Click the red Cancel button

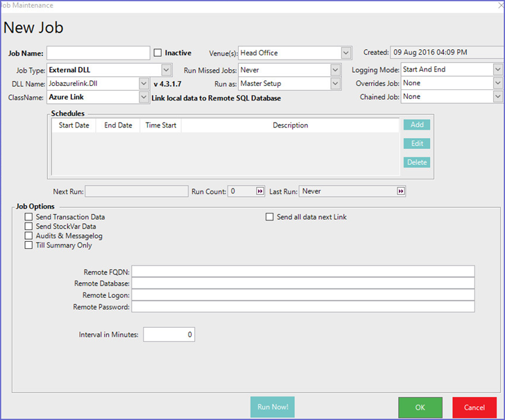474,408
